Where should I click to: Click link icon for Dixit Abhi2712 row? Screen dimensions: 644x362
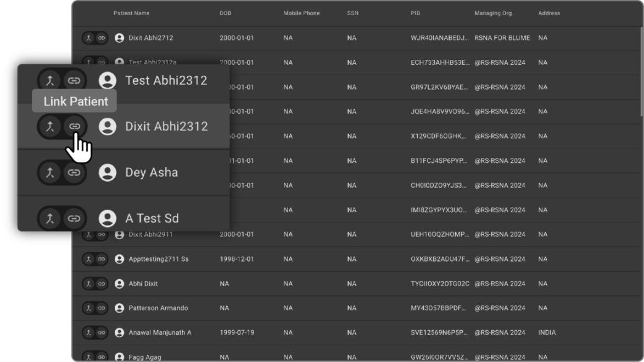click(102, 38)
